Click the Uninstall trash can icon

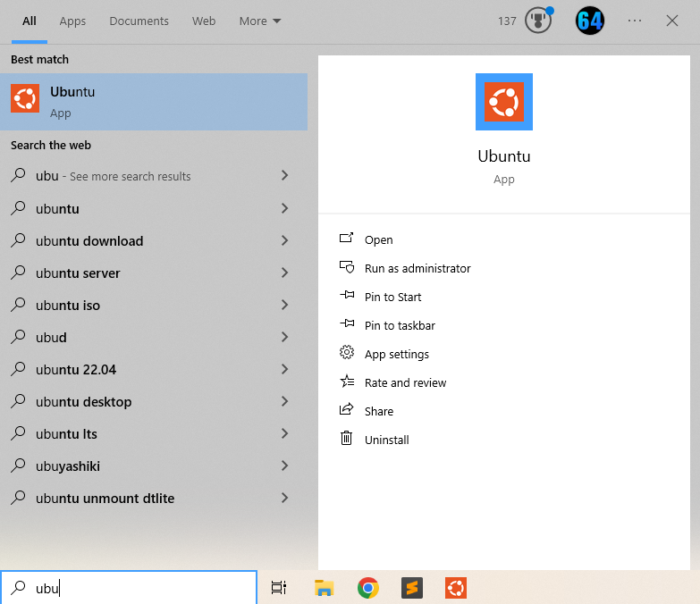coord(347,438)
